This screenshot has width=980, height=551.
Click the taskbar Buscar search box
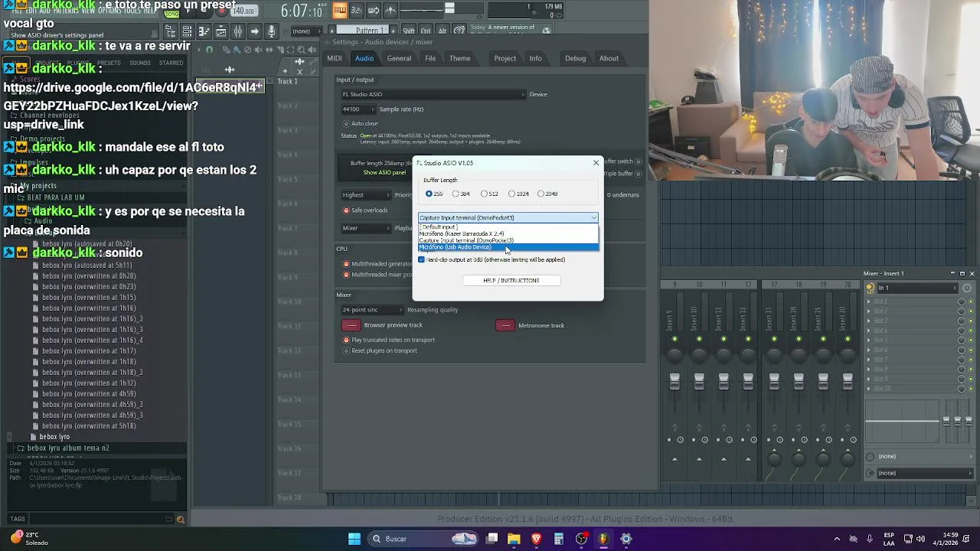click(423, 539)
